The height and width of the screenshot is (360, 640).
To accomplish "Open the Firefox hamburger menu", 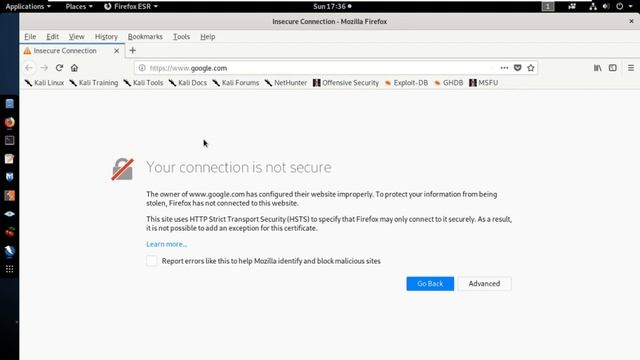I will 631,68.
